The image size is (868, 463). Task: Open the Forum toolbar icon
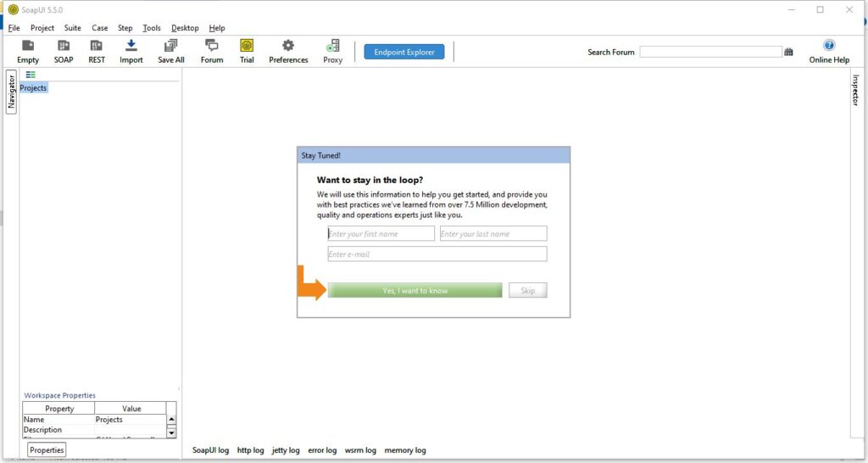211,52
